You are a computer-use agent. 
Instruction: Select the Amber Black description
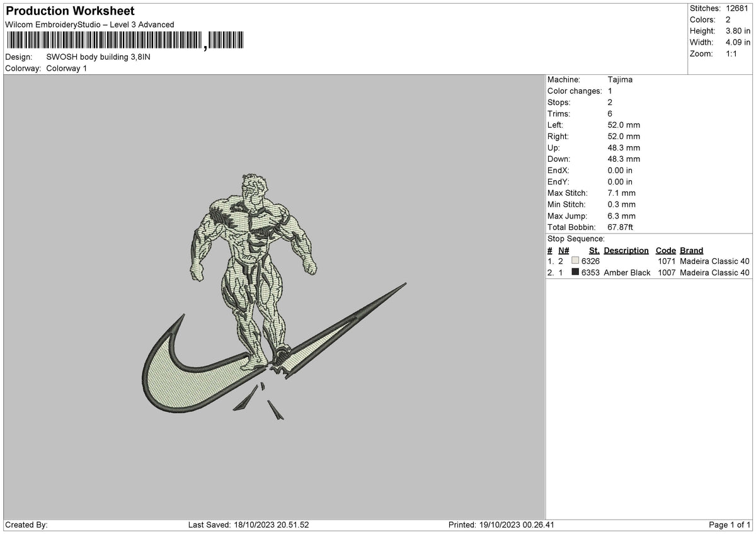click(627, 273)
